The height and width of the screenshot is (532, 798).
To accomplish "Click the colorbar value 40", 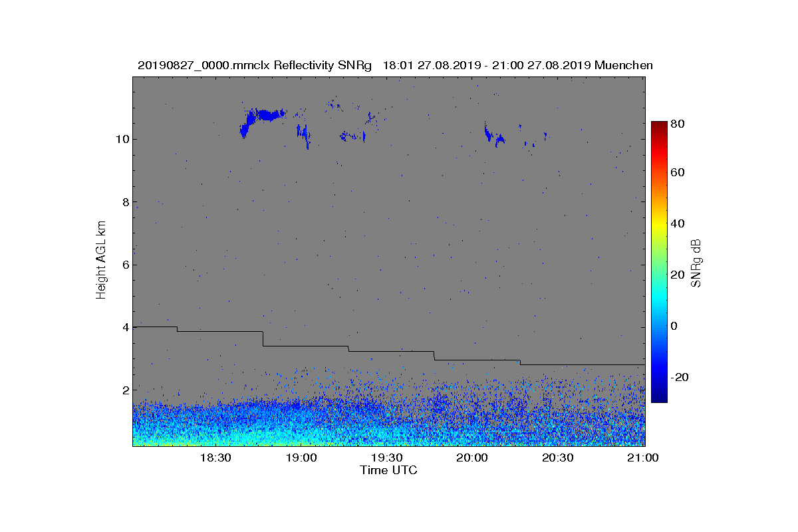I will click(x=678, y=223).
